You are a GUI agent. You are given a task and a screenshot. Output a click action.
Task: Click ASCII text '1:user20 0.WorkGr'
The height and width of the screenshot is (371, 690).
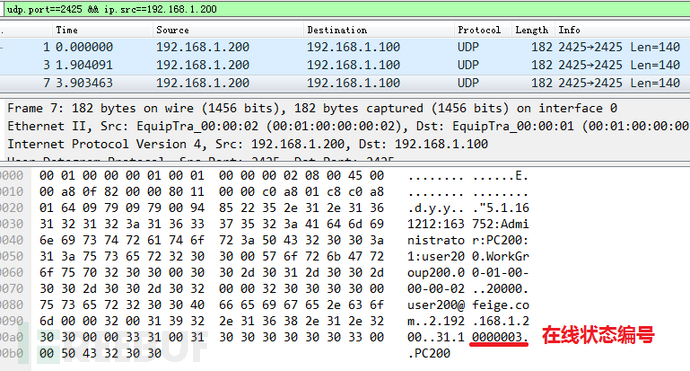tap(468, 256)
